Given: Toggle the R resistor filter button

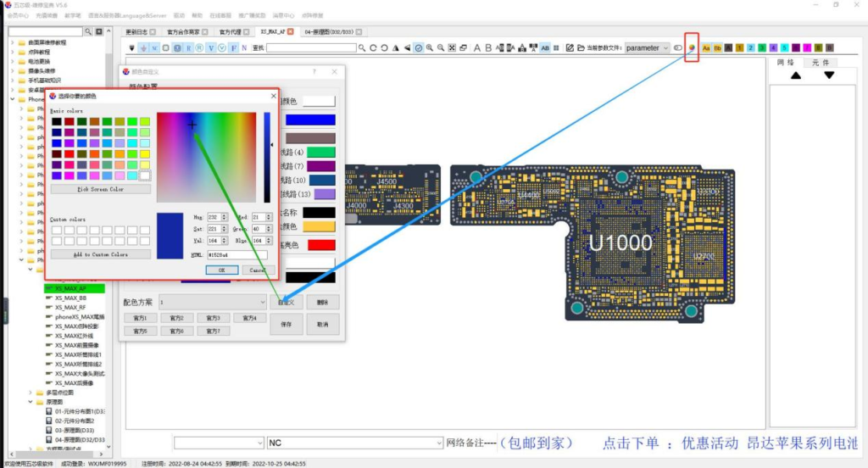Looking at the screenshot, I should [189, 47].
